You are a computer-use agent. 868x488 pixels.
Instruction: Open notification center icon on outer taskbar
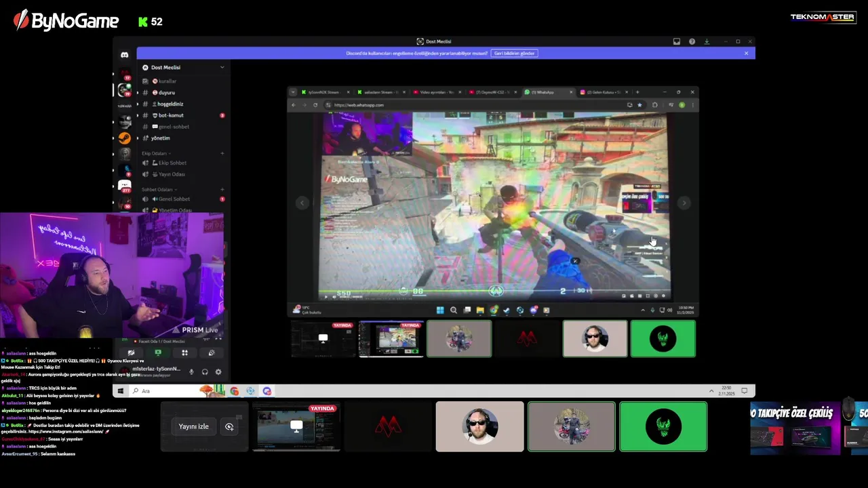(x=744, y=391)
